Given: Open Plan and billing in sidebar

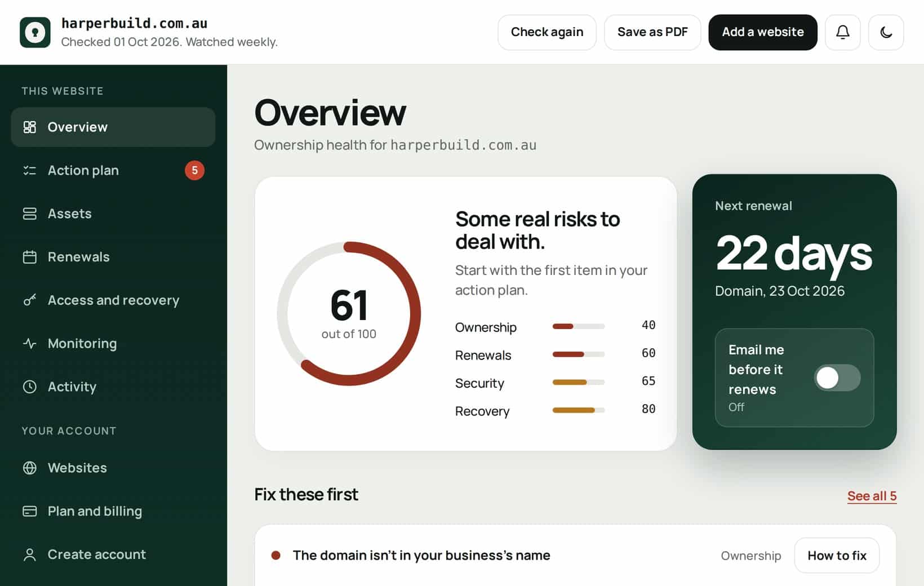Looking at the screenshot, I should point(113,511).
